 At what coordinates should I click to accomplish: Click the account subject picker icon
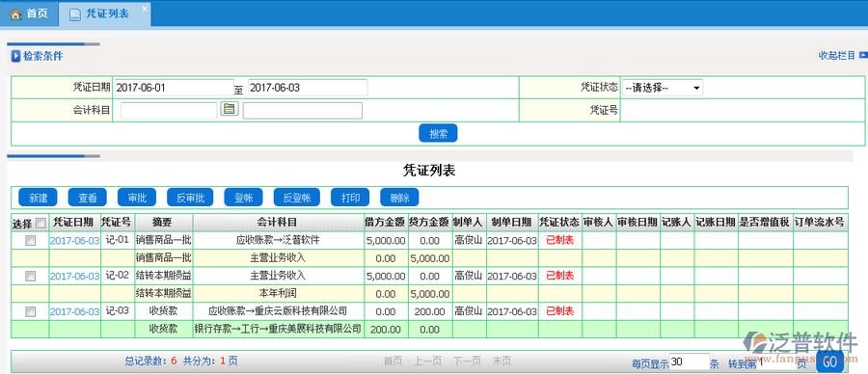(x=230, y=109)
